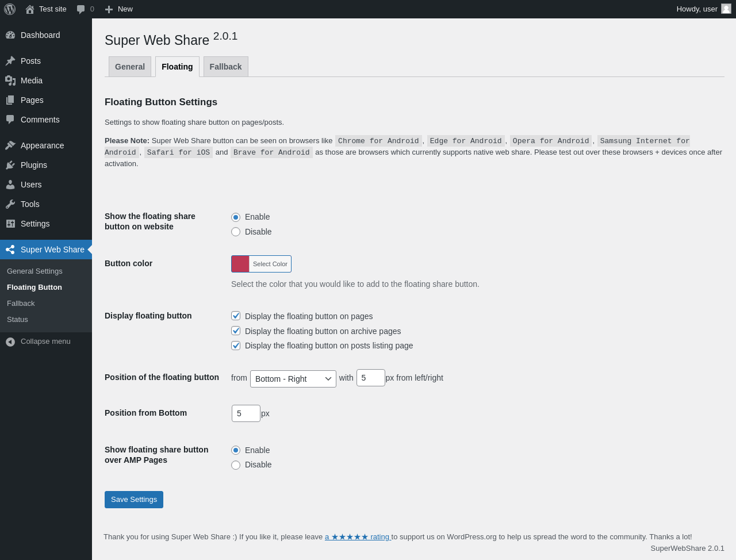Click the Position from Bottom input
Viewport: 736px width, 560px height.
pyautogui.click(x=246, y=413)
